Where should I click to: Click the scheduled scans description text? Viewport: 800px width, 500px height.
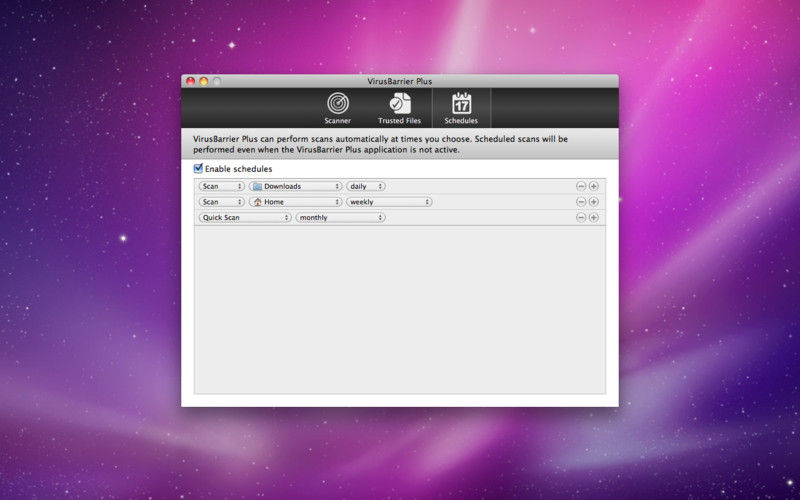[380, 144]
